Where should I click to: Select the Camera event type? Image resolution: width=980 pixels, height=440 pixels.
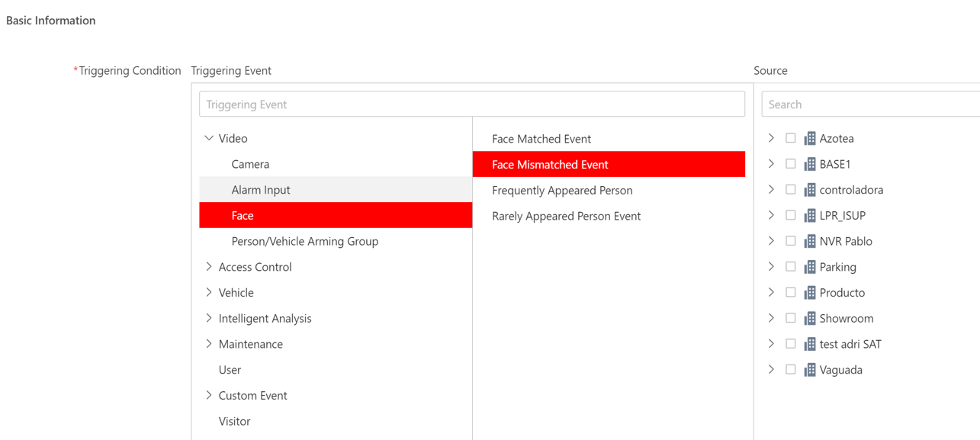tap(250, 164)
